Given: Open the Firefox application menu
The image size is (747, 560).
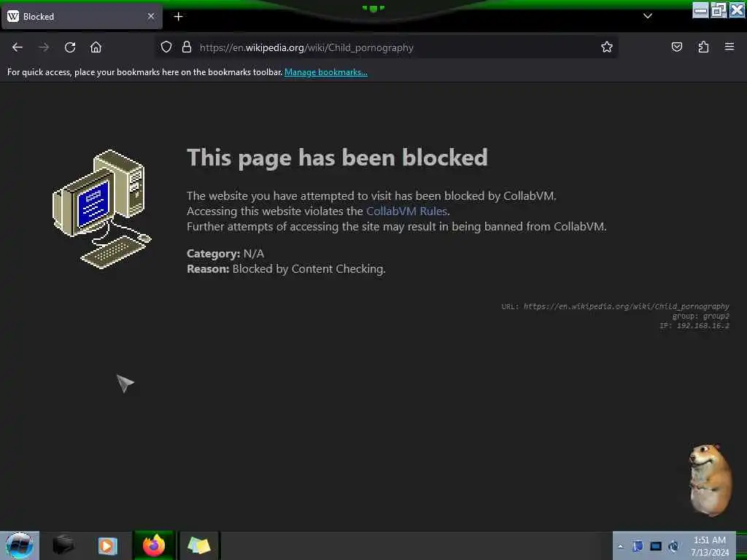Looking at the screenshot, I should point(729,47).
